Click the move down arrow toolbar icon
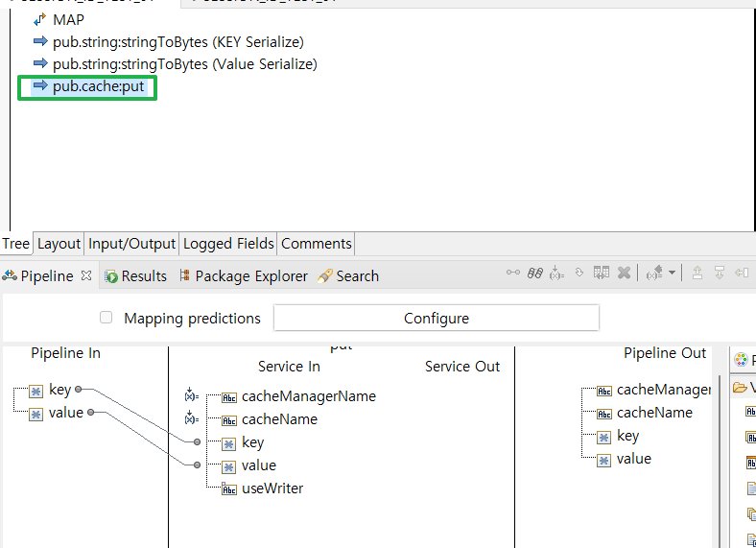Viewport: 756px width, 548px height. tap(719, 274)
